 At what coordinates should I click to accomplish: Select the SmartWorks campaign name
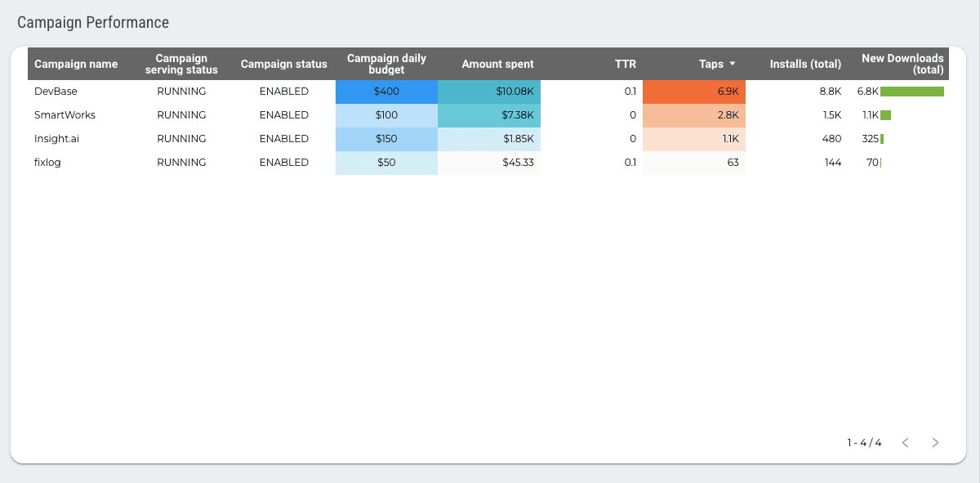point(65,115)
